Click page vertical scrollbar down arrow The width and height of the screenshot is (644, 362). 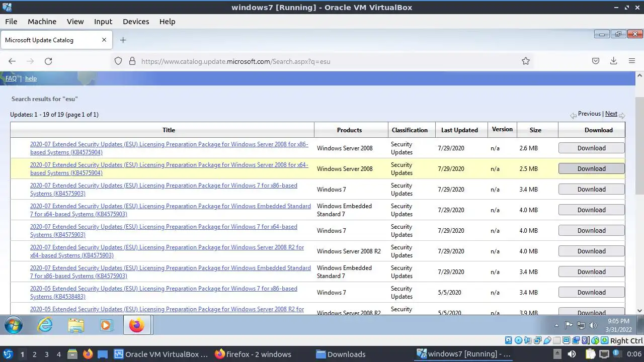(639, 311)
